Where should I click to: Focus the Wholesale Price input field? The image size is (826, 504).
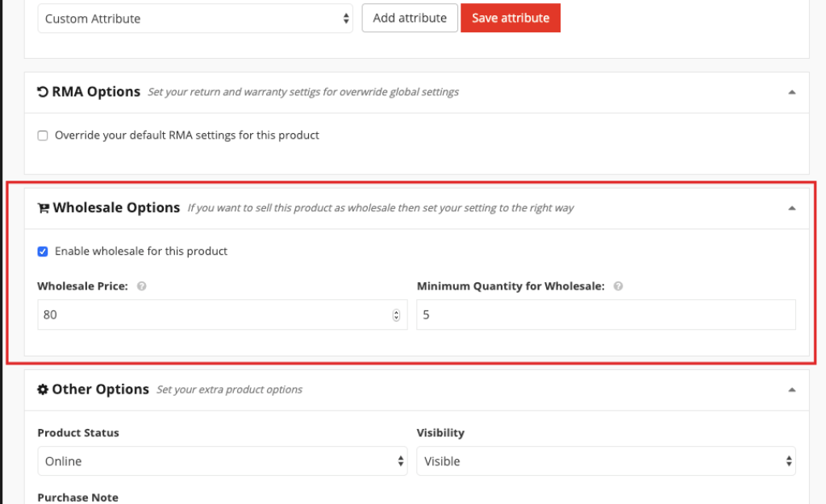click(210, 315)
